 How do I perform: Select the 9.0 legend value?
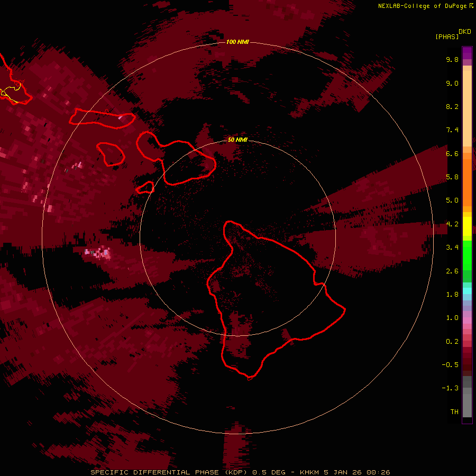[452, 83]
